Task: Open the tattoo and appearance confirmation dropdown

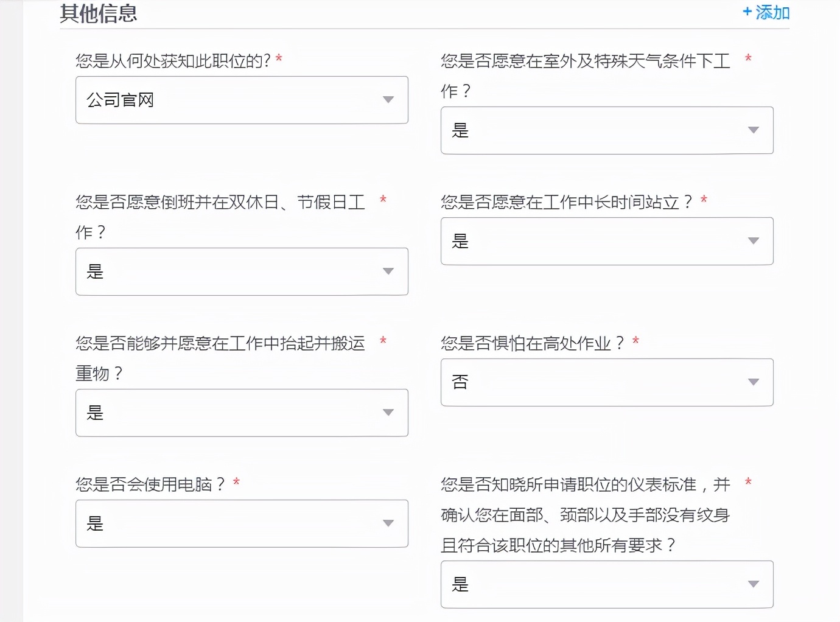Action: (607, 584)
